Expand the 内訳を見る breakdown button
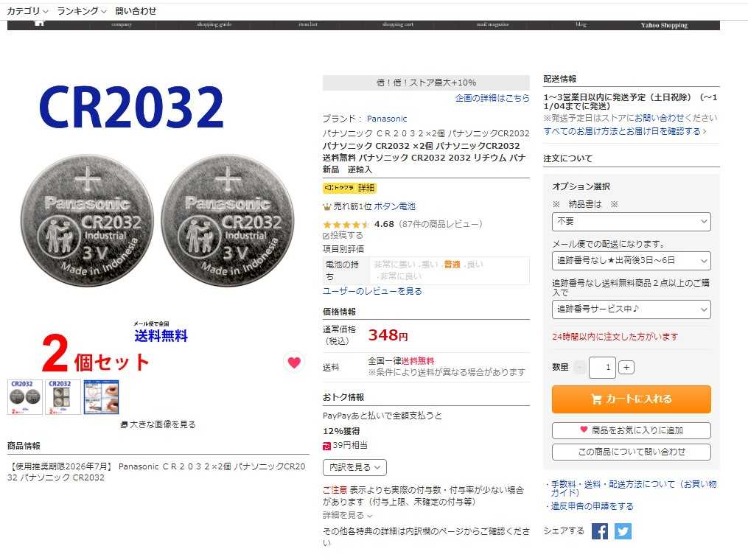This screenshot has height=560, width=748. pos(354,467)
